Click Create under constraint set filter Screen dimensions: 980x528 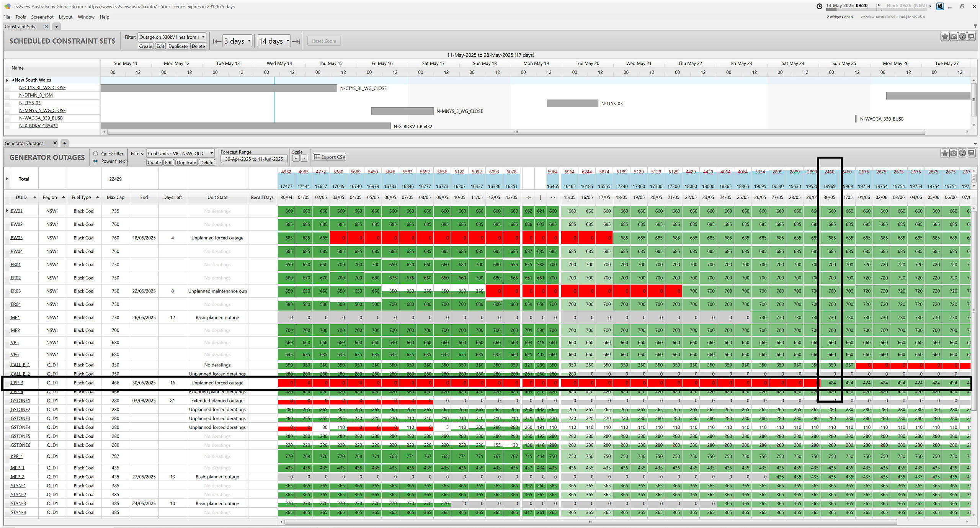click(146, 46)
